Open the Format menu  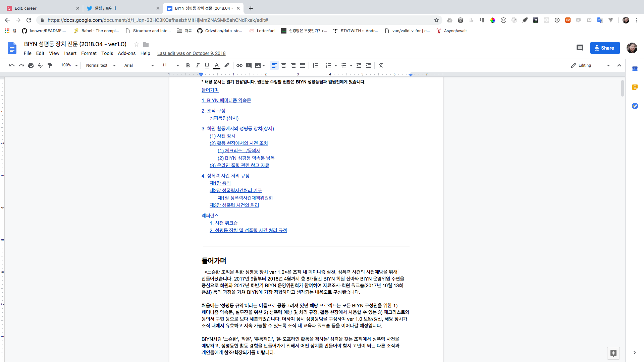click(89, 53)
